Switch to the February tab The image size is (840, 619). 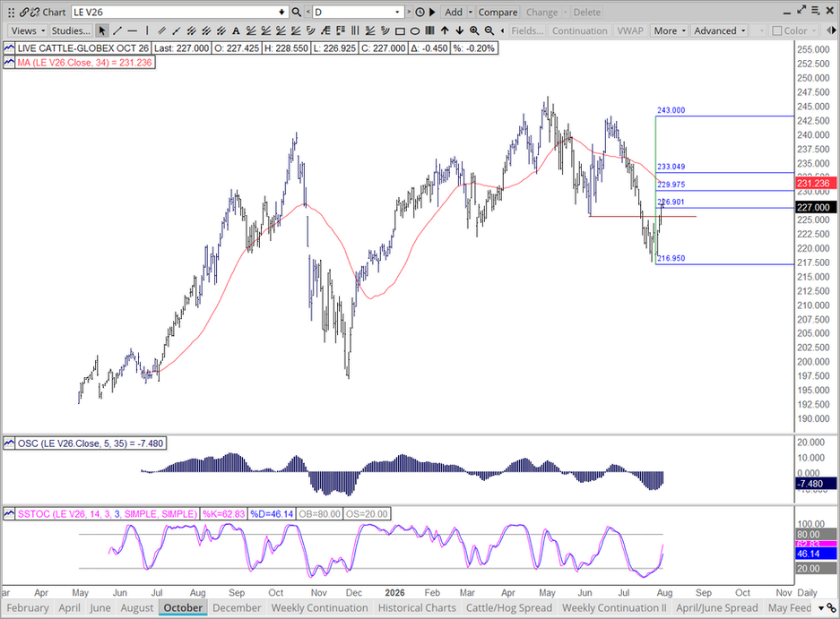point(28,607)
